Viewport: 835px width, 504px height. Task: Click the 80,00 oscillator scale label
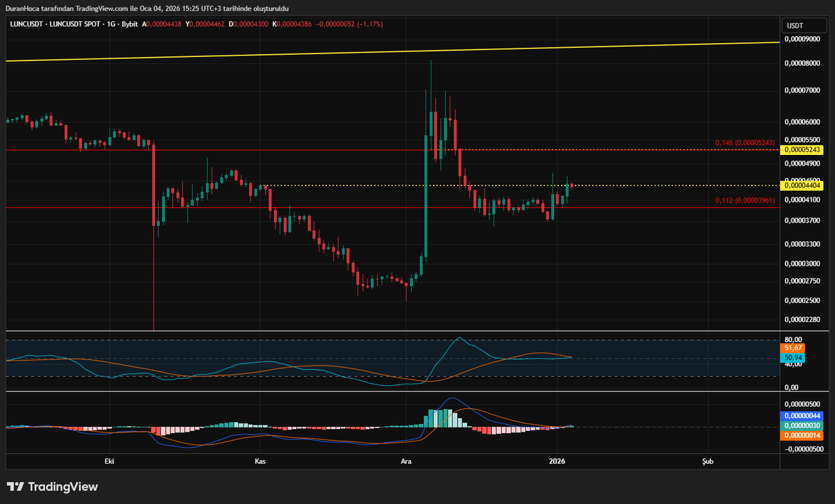point(793,340)
